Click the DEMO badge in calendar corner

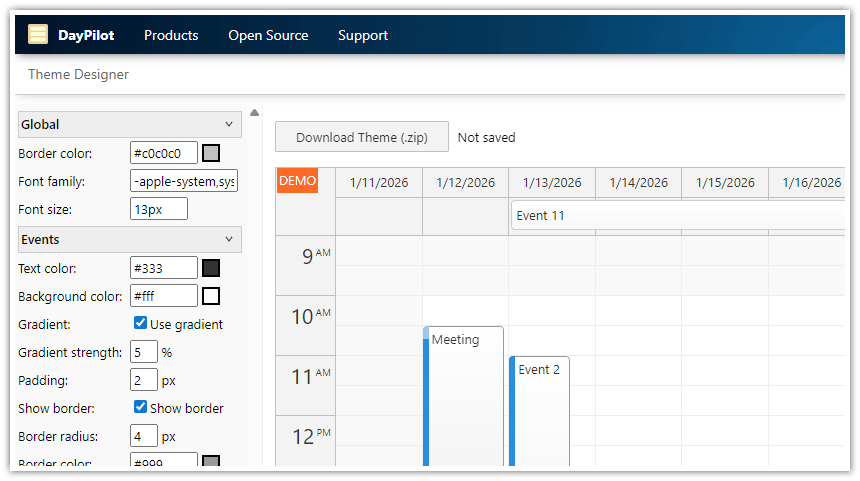point(297,181)
